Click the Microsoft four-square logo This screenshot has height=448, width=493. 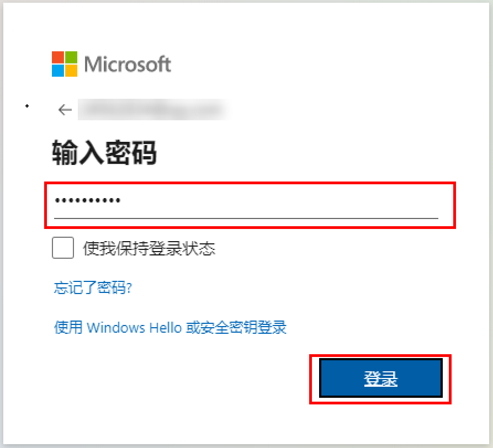click(x=65, y=64)
